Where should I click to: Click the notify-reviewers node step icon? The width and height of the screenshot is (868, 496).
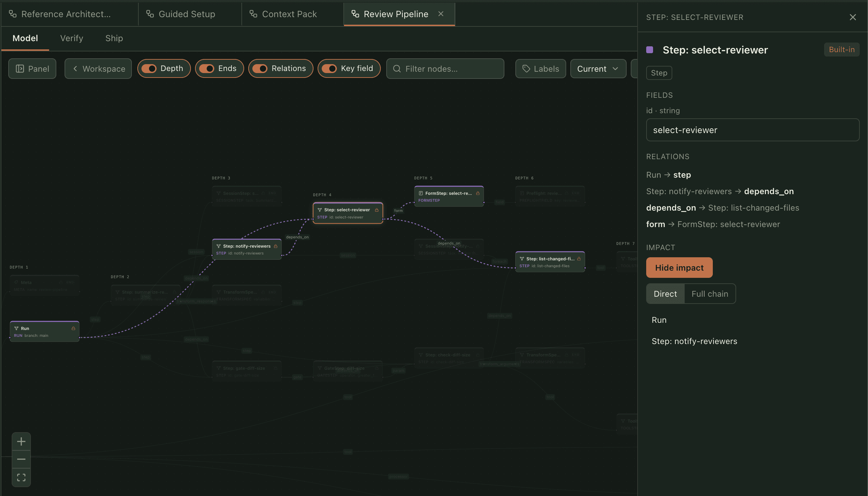tap(218, 246)
